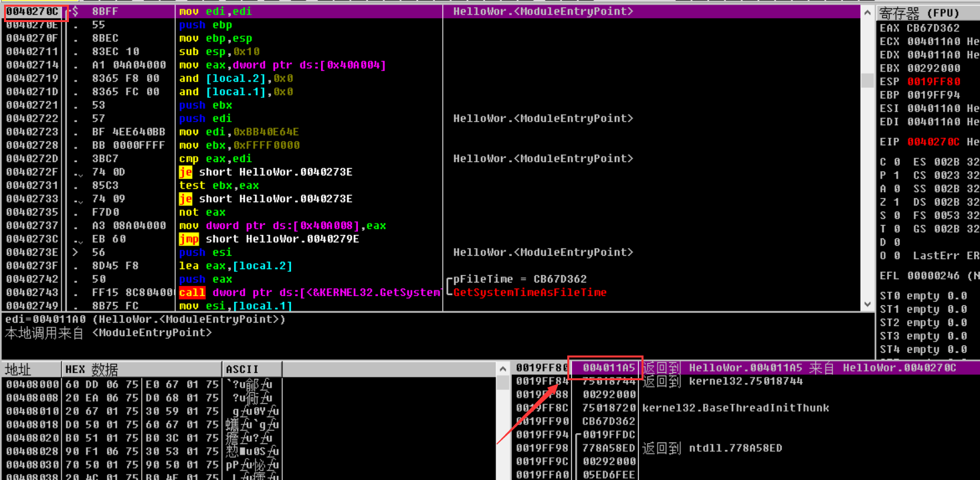
Task: Click the dump pane scrollbar up arrow
Action: coord(502,369)
